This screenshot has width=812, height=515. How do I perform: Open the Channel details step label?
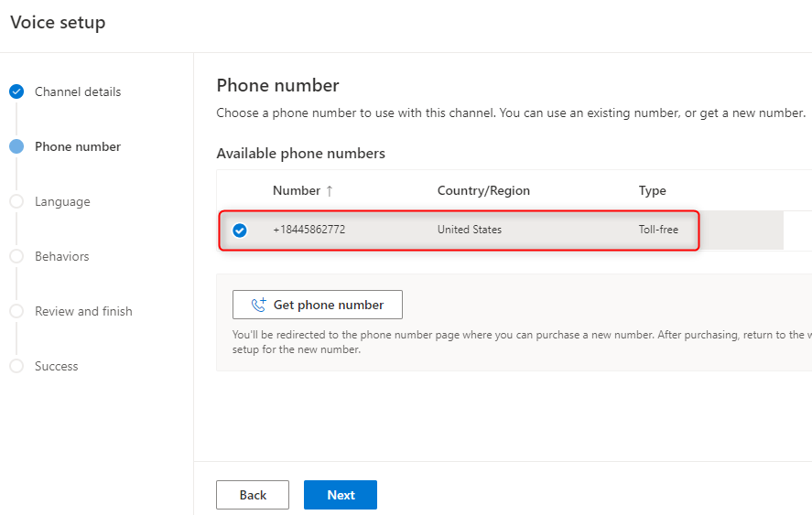78,91
